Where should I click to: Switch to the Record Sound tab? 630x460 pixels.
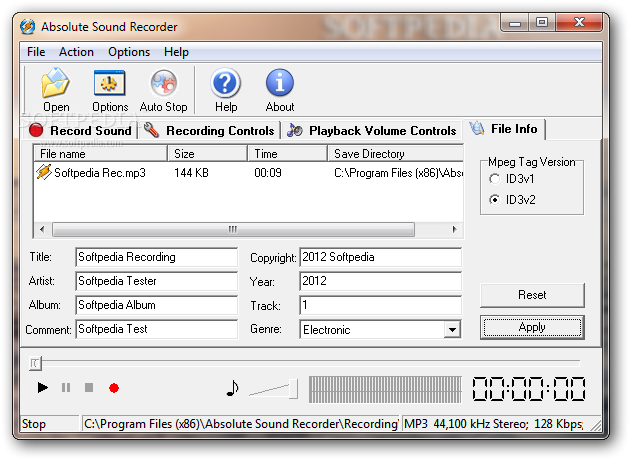pyautogui.click(x=80, y=131)
